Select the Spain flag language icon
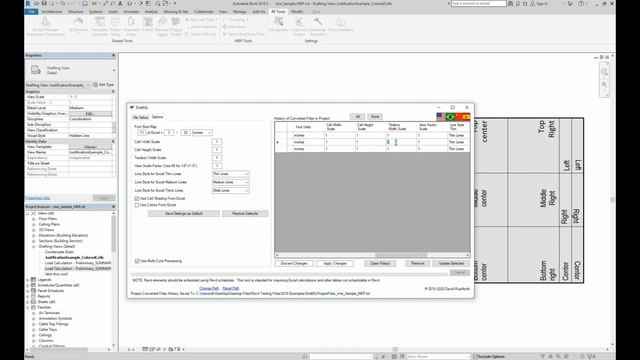This screenshot has width=640, height=360. [x=466, y=117]
